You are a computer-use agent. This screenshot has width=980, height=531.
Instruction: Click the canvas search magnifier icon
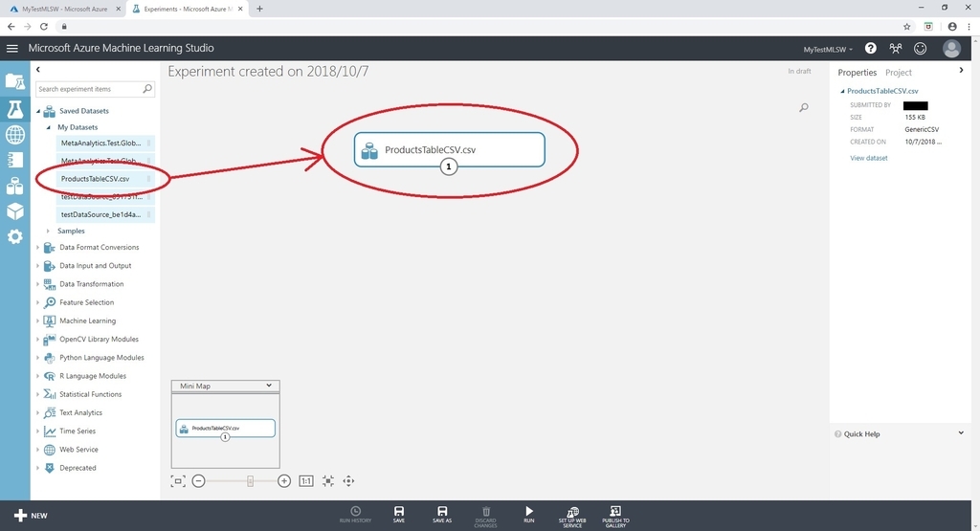coord(804,107)
